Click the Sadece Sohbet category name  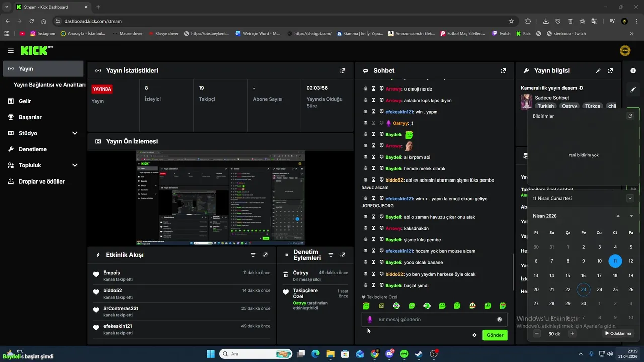552,98
